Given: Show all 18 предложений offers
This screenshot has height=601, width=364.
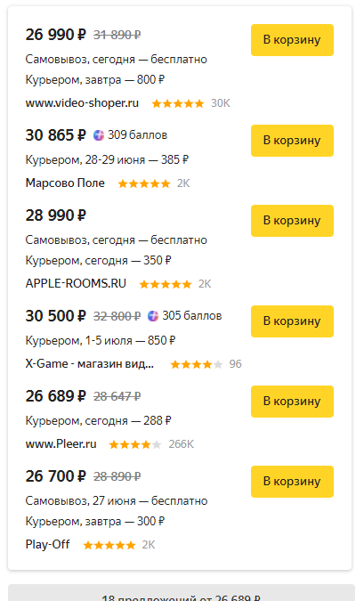Looking at the screenshot, I should point(182,593).
